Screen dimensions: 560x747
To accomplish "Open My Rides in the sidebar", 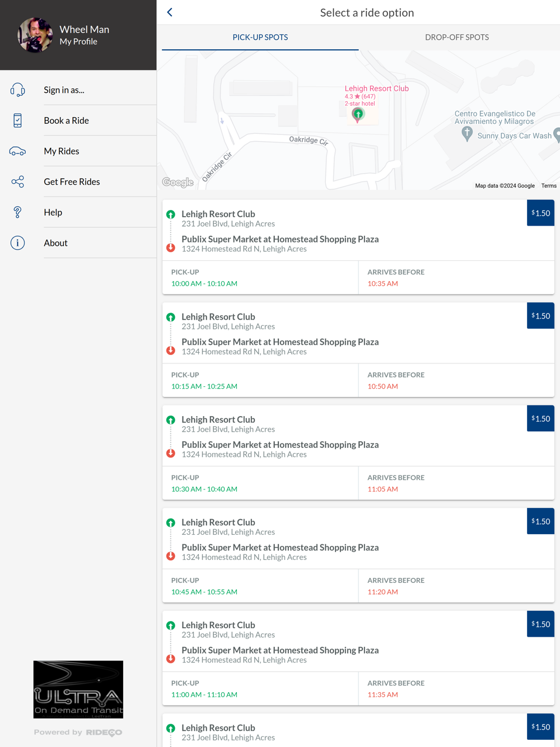I will tap(78, 151).
